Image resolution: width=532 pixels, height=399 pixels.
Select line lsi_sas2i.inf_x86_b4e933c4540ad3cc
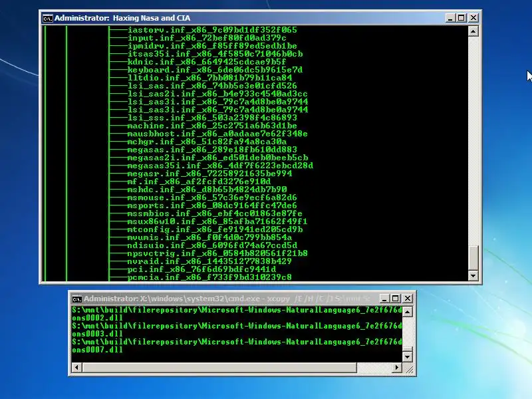(x=217, y=94)
